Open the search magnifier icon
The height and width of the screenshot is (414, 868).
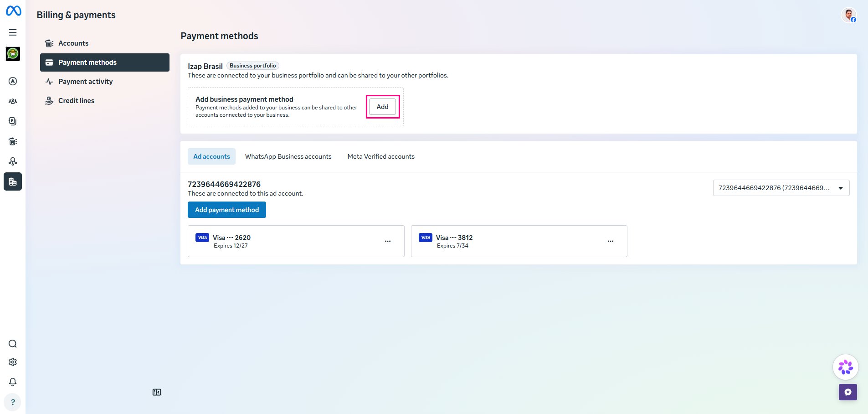point(13,344)
